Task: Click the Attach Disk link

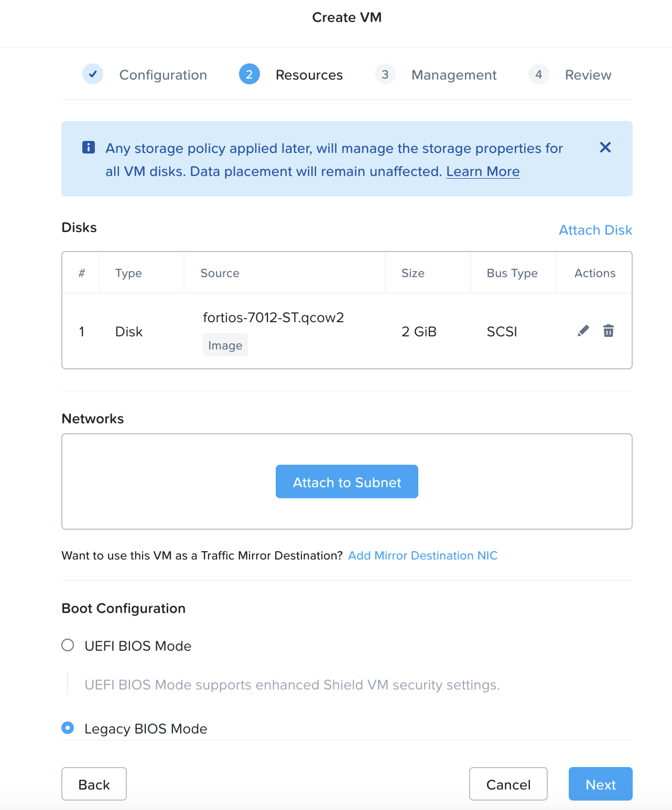Action: (x=595, y=230)
